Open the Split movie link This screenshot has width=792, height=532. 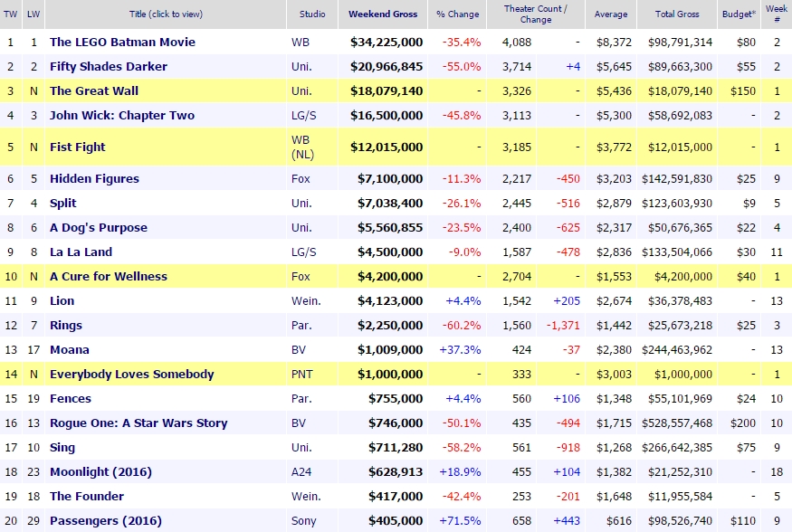62,204
